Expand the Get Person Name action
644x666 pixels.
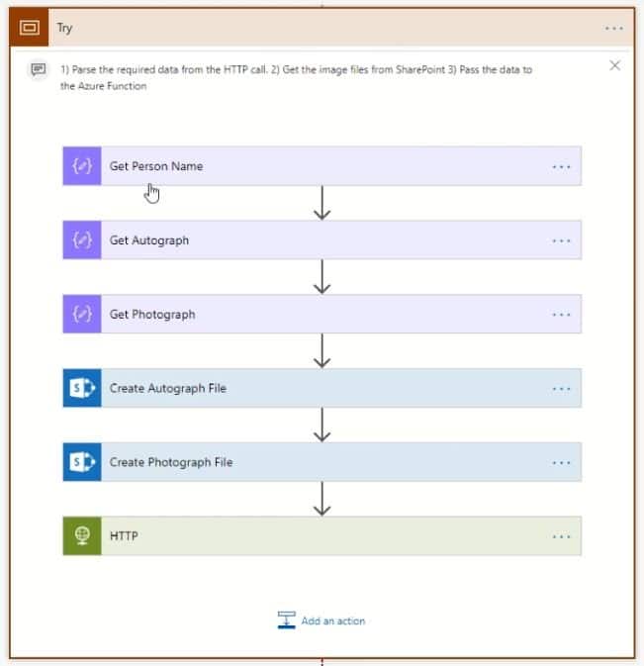[322, 166]
